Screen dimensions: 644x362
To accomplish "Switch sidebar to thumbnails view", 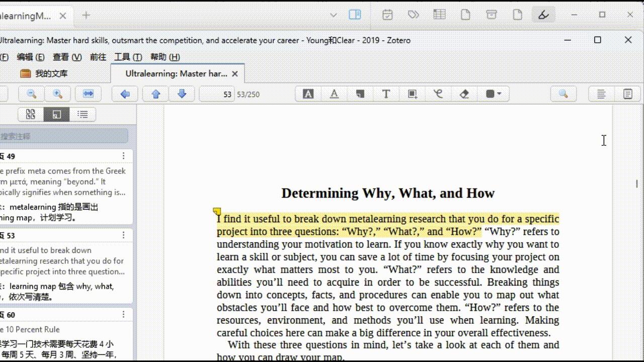I will 31,115.
